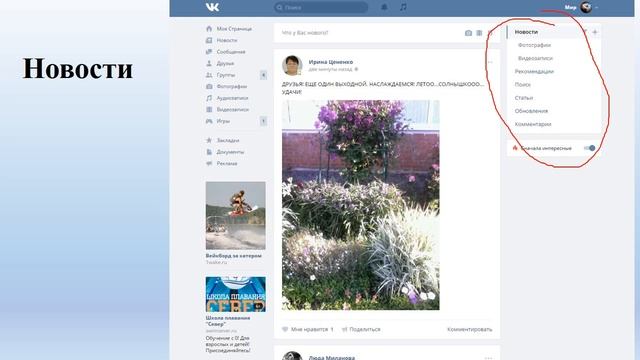Open Вейкборд за катером ad link
640x360 pixels.
coord(233,256)
